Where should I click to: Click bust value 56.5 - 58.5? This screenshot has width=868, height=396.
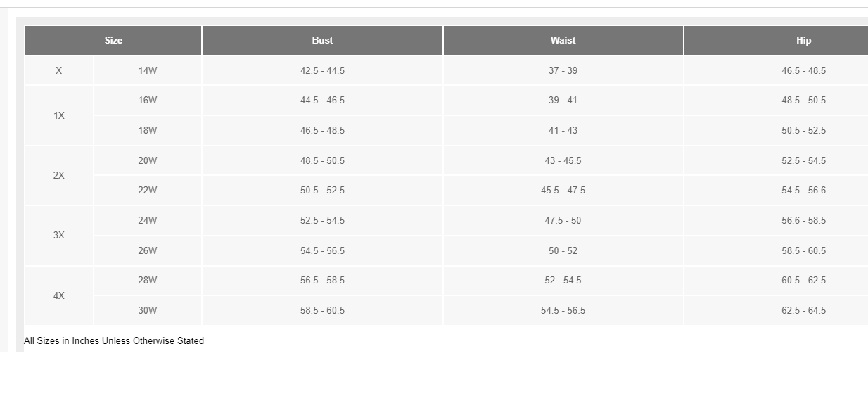[x=322, y=280]
